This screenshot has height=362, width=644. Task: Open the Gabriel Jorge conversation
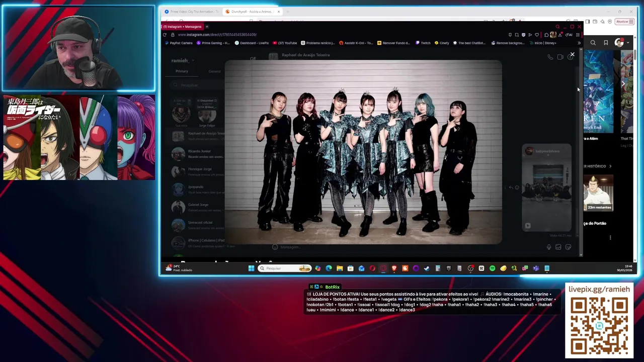coord(196,207)
